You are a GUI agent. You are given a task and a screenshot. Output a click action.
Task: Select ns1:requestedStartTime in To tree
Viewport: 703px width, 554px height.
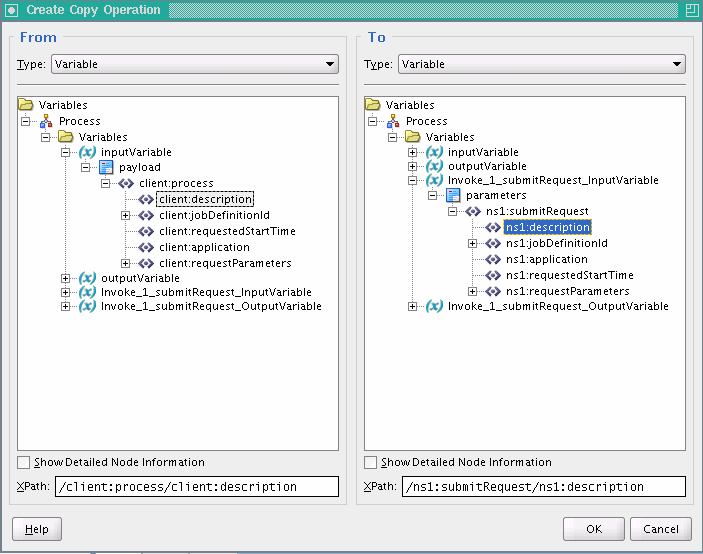tap(569, 275)
